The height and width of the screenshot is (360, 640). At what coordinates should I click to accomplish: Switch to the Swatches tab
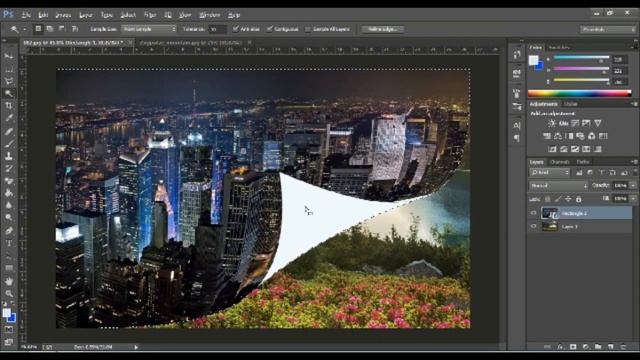point(559,47)
